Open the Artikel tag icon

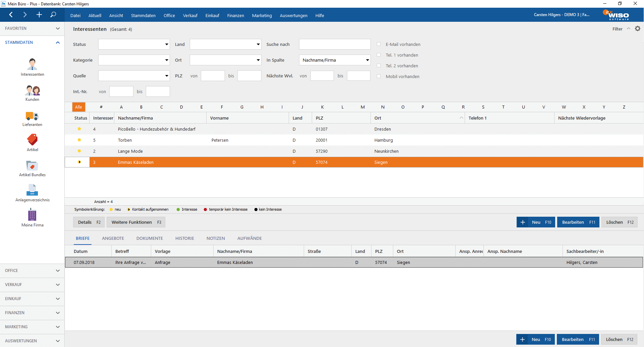tap(32, 140)
